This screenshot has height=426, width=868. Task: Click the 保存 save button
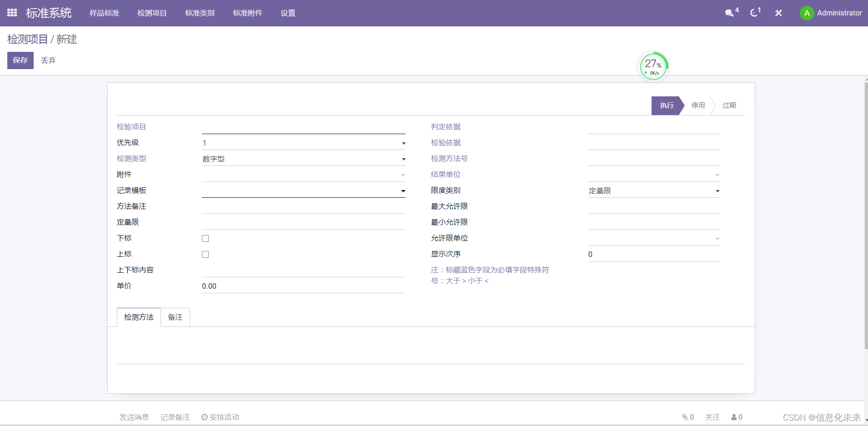[20, 60]
